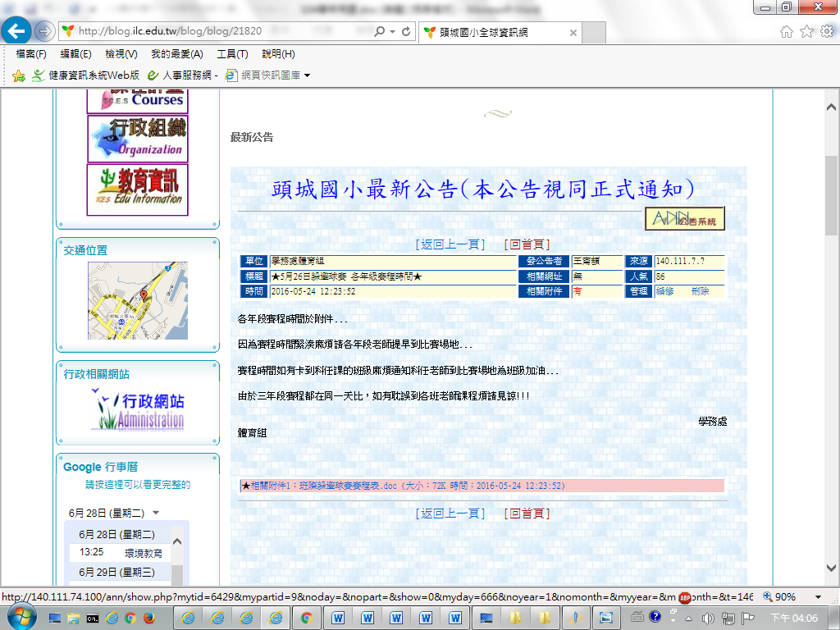Click the page scrollbar down arrow
This screenshot has height=630, width=840.
[831, 568]
